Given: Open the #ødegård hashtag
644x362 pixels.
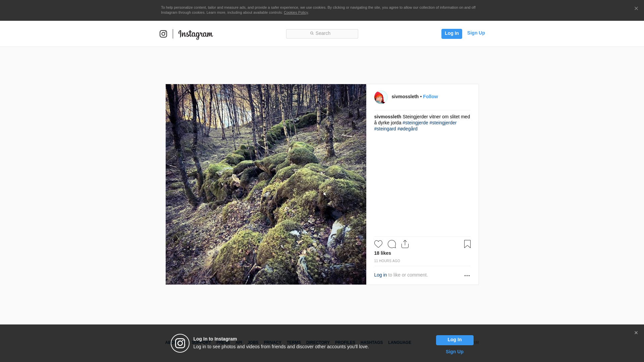Looking at the screenshot, I should click(x=407, y=129).
